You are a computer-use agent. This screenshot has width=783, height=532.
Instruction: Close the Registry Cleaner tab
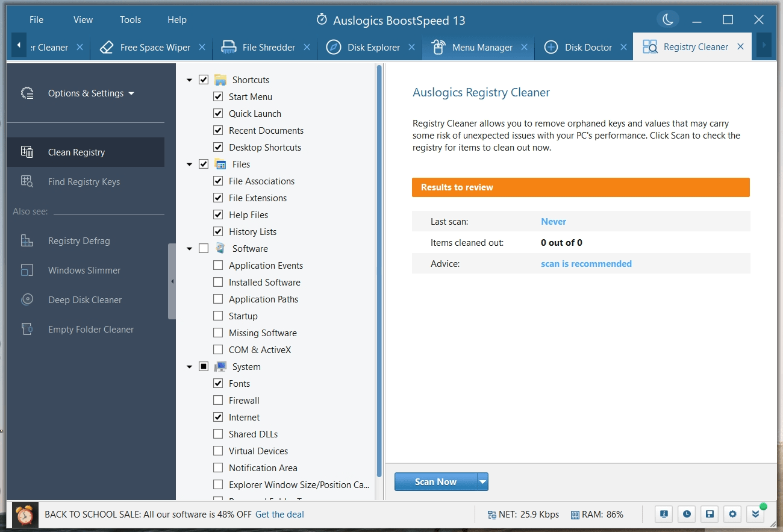[x=740, y=46]
